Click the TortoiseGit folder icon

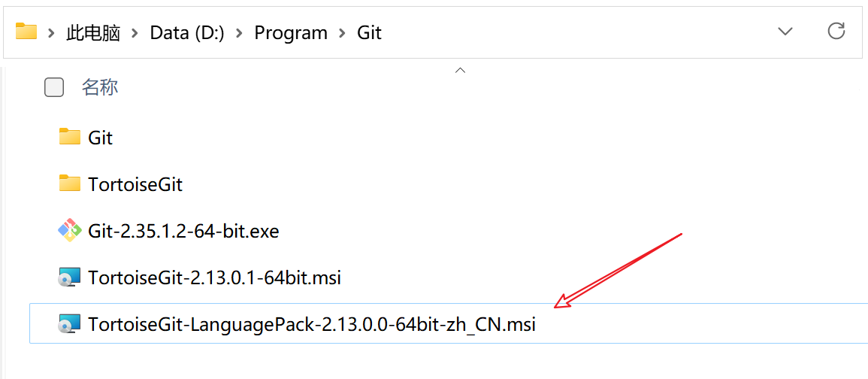70,183
